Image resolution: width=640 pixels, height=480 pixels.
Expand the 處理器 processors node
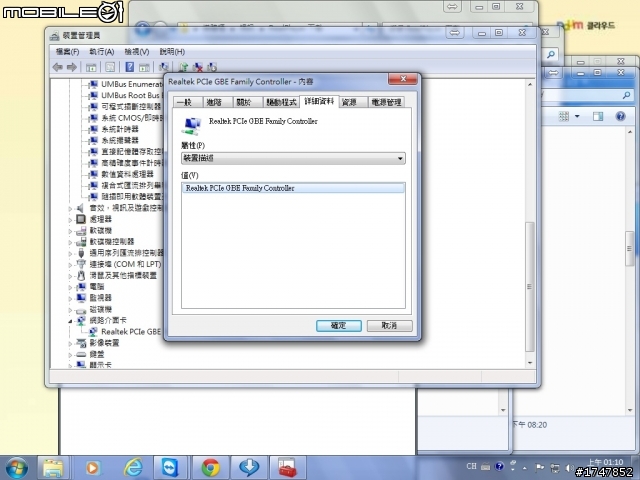(70, 220)
